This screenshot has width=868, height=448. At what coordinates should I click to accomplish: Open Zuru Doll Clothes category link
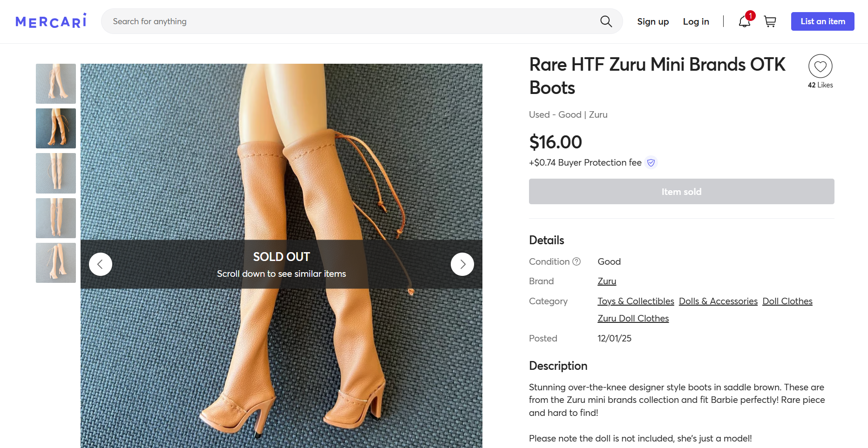tap(633, 319)
